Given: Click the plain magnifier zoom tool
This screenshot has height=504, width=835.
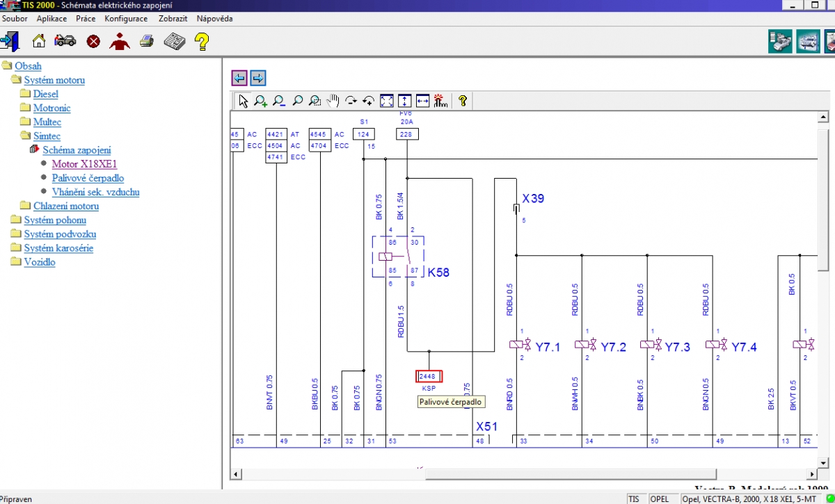Looking at the screenshot, I should 297,101.
